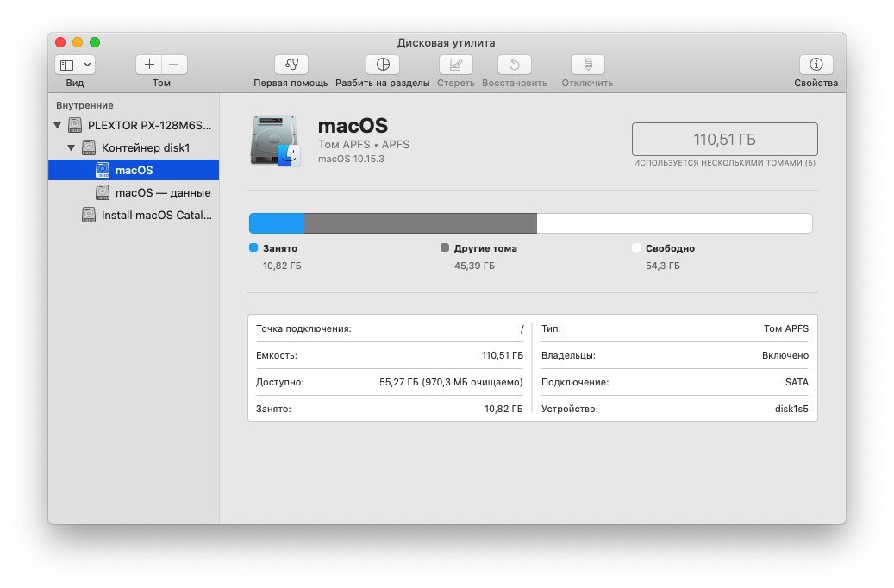
Task: Click the white Свободно bar segment
Action: [674, 223]
